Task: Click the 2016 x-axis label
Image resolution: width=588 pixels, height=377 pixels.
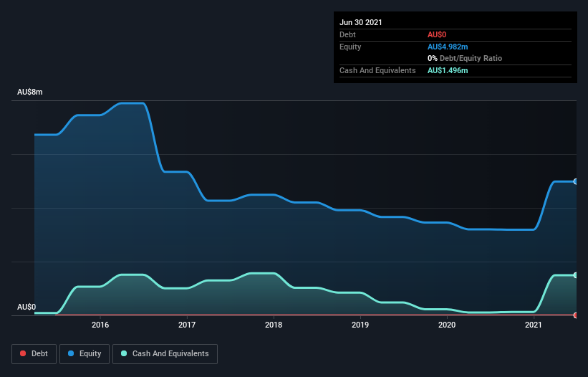Action: 100,325
